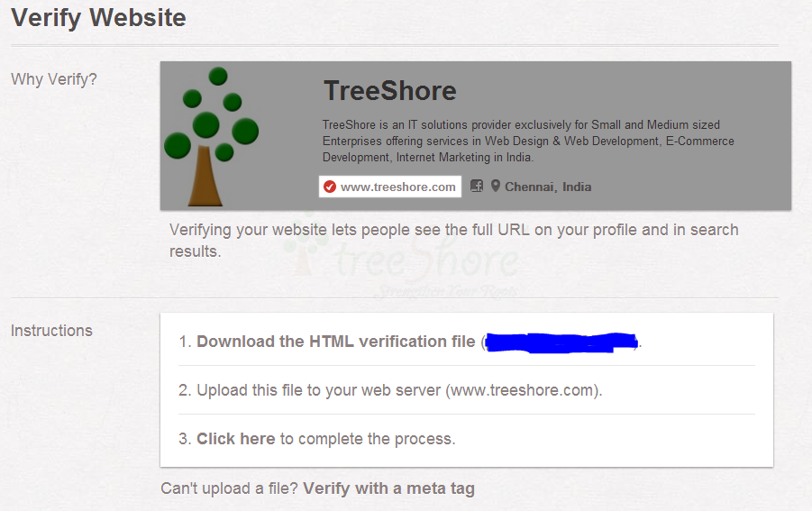This screenshot has height=511, width=812.
Task: Click the red verified checkmark icon
Action: coord(330,187)
